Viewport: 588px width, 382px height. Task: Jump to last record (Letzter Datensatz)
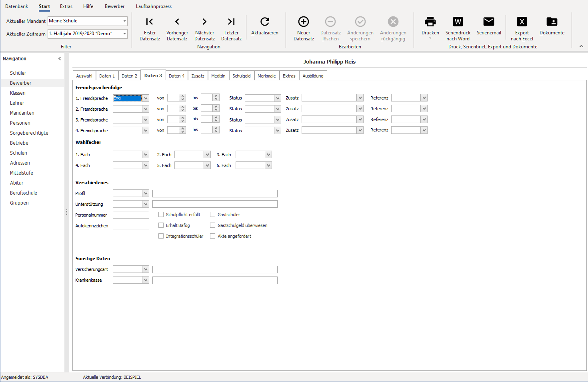pyautogui.click(x=231, y=29)
